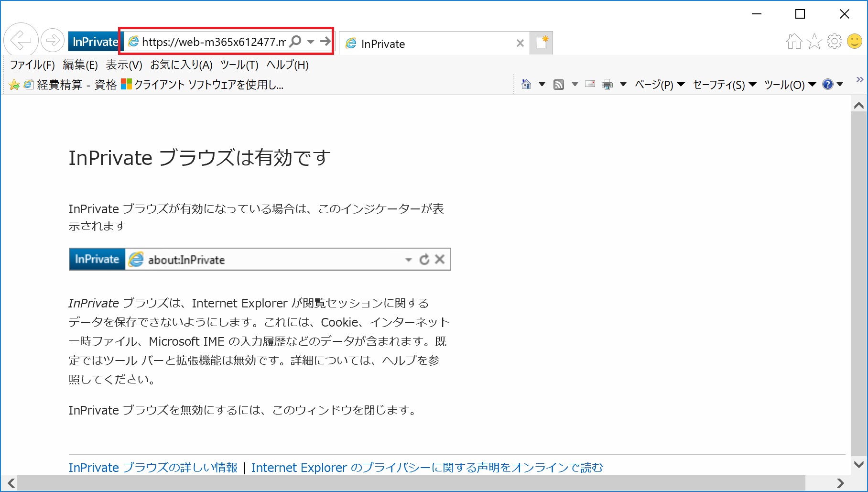Screen dimensions: 868x492
Task: Open the Internet Explorer privacy statement link
Action: click(427, 467)
